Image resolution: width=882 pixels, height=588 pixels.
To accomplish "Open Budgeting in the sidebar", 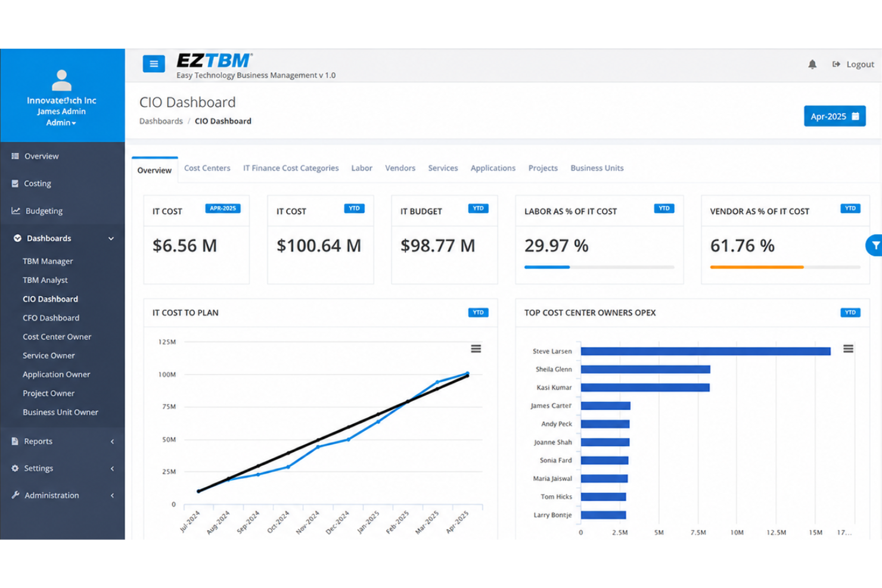I will click(x=44, y=211).
